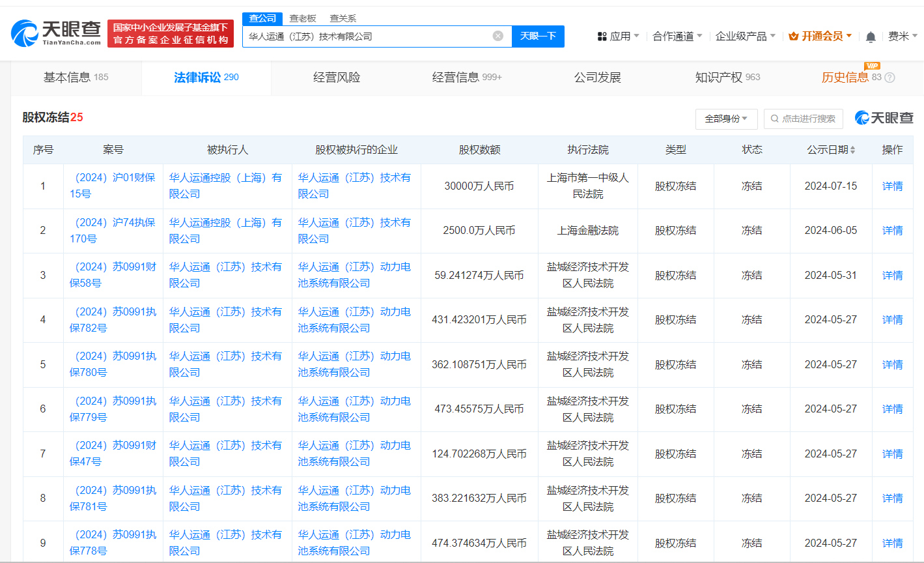
Task: Click 详情 for the 474.374634万 row
Action: pos(892,543)
